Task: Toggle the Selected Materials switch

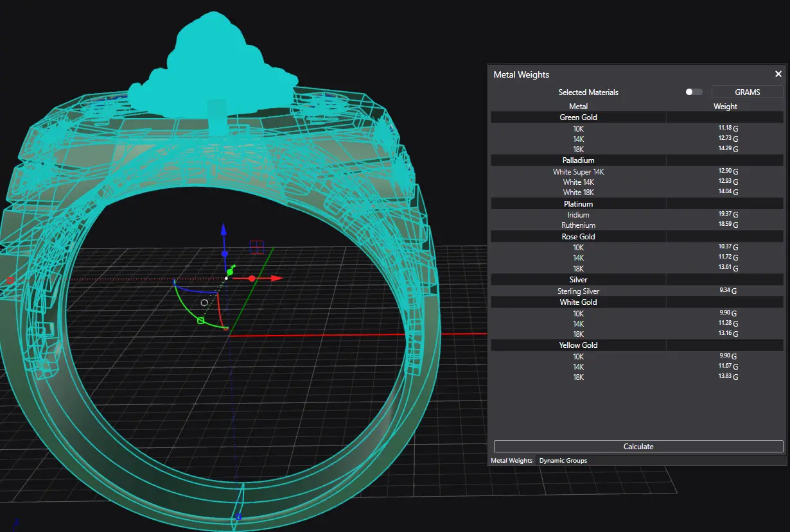Action: 694,92
